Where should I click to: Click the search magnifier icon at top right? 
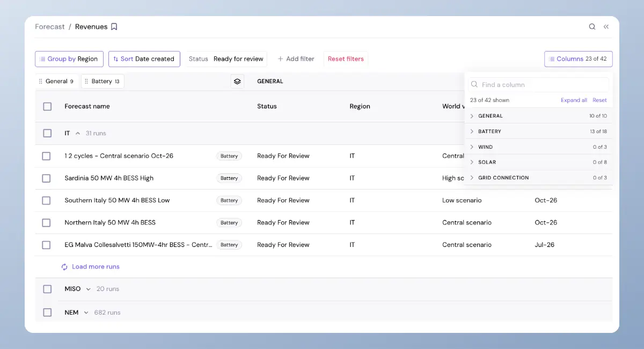592,27
